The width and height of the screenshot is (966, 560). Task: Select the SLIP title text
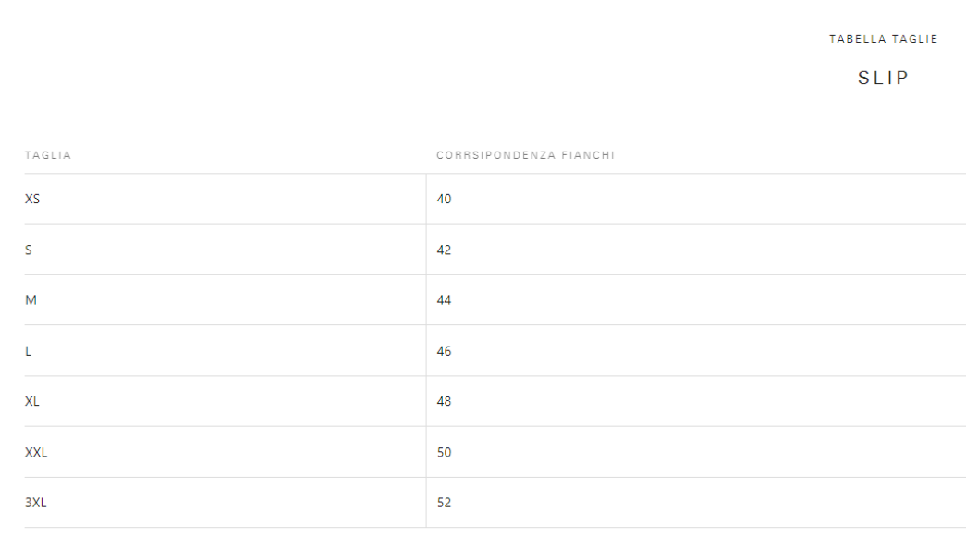point(884,78)
